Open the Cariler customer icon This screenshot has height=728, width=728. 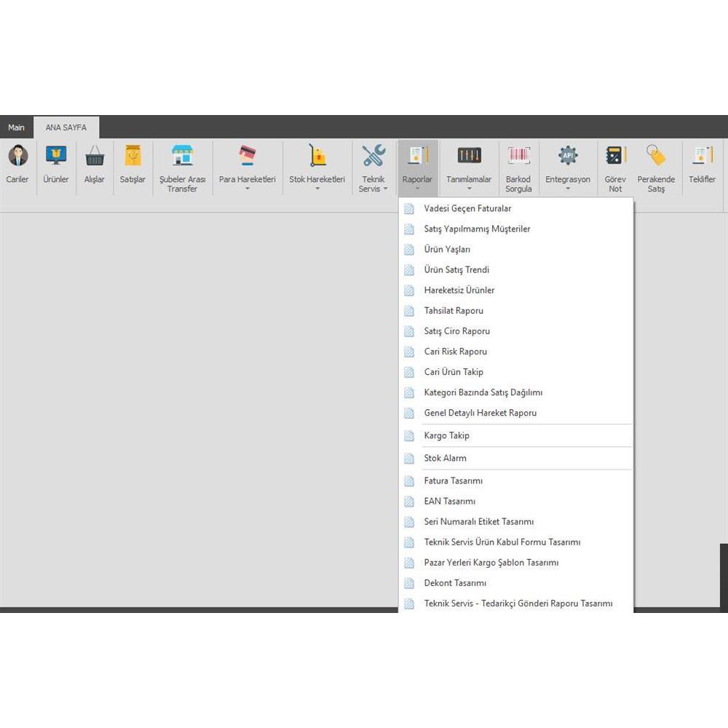click(x=17, y=156)
